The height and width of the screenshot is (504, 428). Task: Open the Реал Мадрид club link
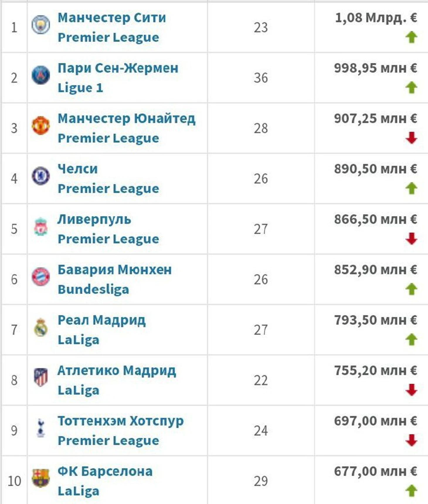[x=101, y=320]
